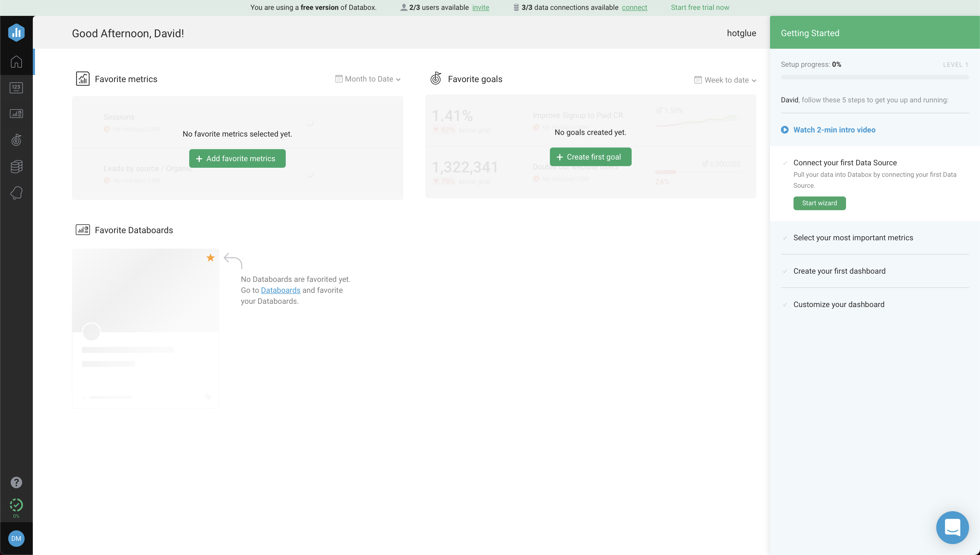980x555 pixels.
Task: Click the Getting Started panel header
Action: (x=875, y=32)
